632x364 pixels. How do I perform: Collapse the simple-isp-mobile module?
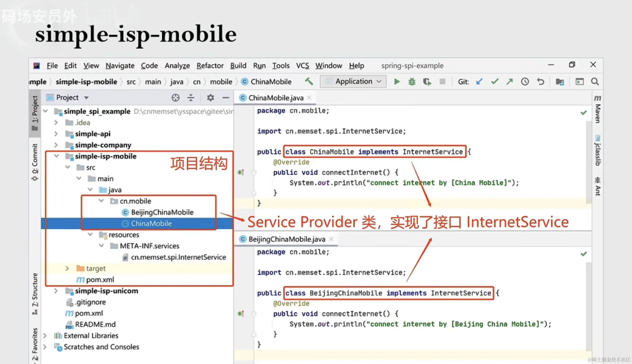57,156
